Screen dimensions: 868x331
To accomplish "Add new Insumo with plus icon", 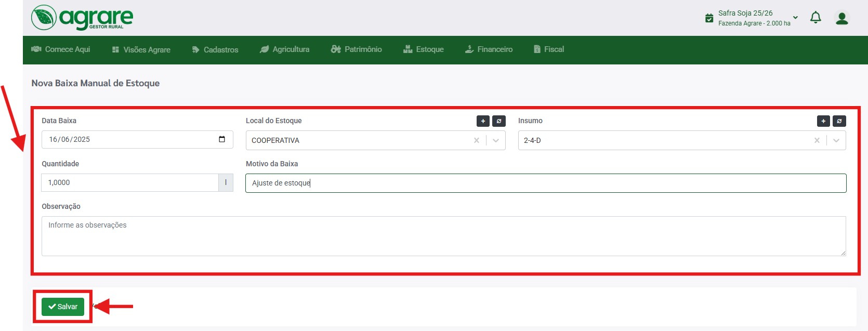I will 823,121.
